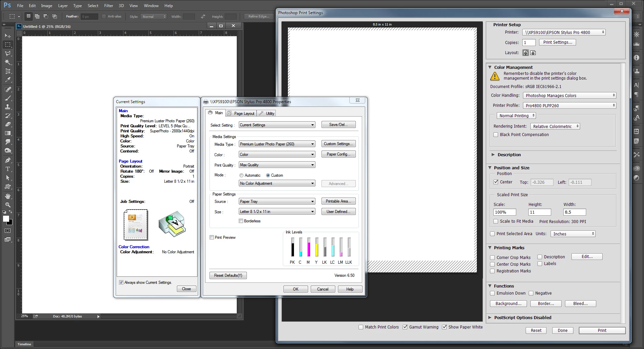
Task: Toggle Gamut Warning checkbox
Action: coord(405,327)
